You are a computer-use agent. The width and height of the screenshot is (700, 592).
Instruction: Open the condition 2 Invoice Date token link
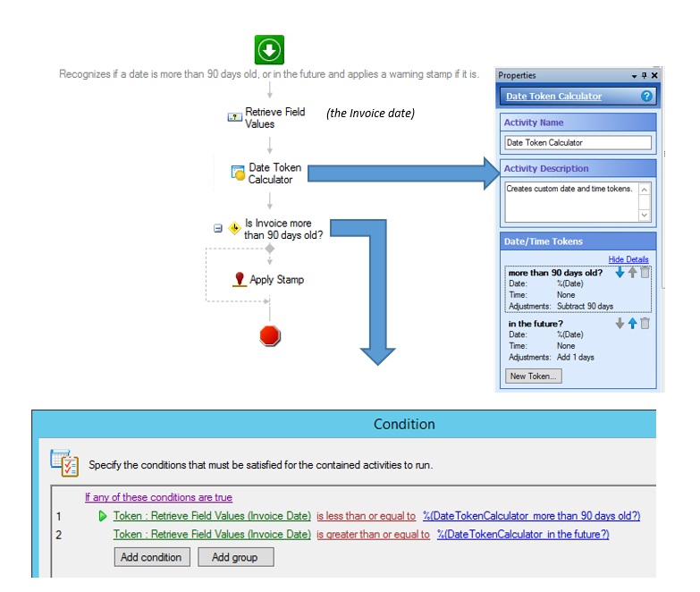coord(212,535)
